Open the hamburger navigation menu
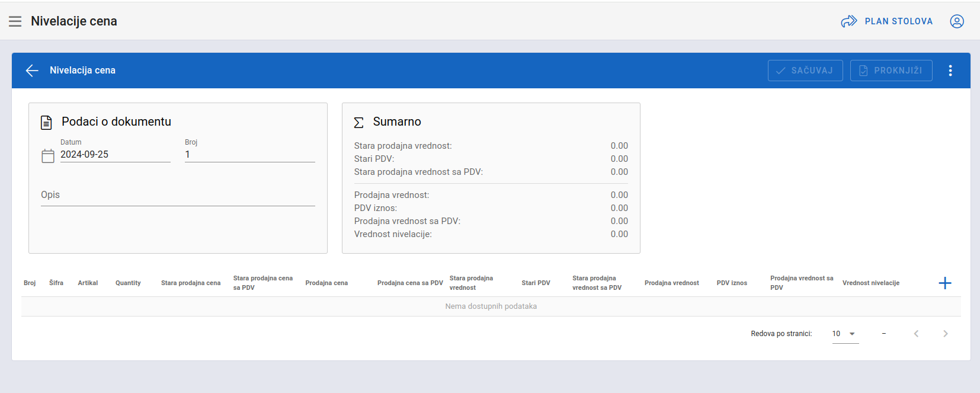This screenshot has width=980, height=393. tap(15, 21)
